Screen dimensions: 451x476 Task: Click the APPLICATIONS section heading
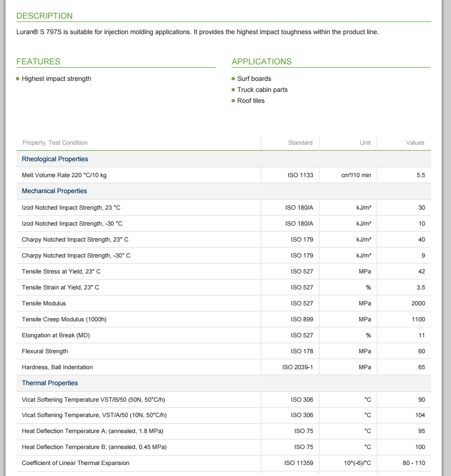[x=262, y=62]
